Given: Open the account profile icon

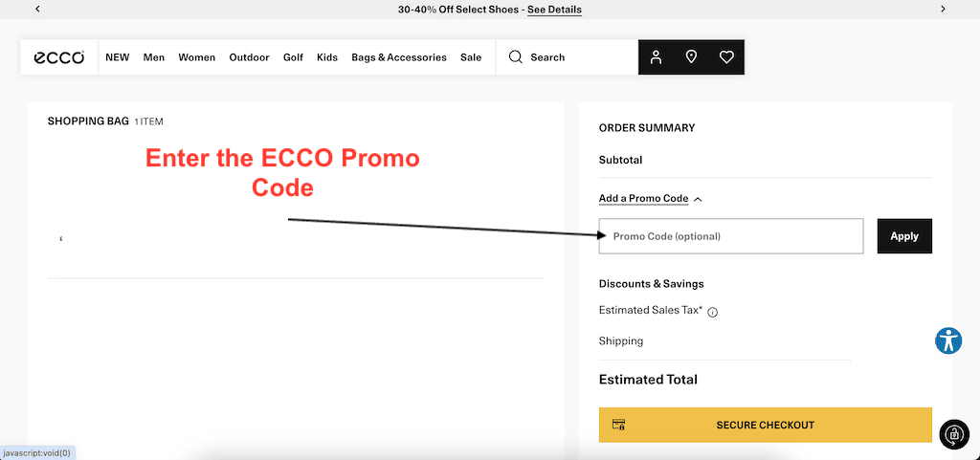Looking at the screenshot, I should [x=656, y=57].
